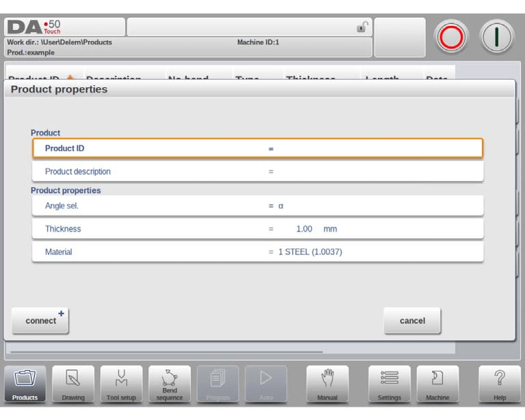The height and width of the screenshot is (420, 525).
Task: Open Bend sequence mode
Action: click(x=170, y=384)
